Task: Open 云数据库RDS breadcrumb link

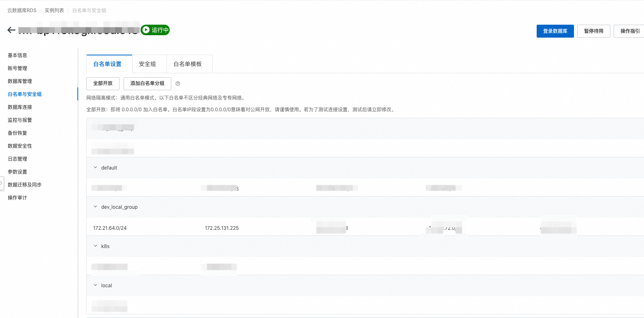Action: [x=22, y=11]
